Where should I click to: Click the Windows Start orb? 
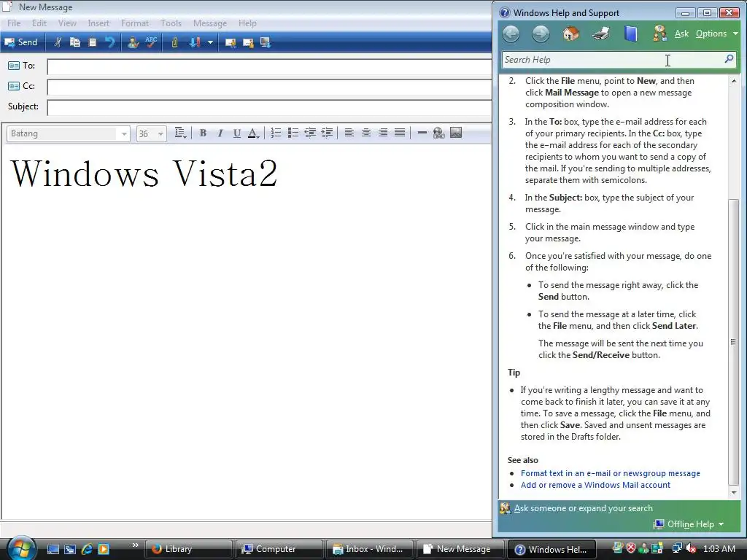tap(20, 548)
